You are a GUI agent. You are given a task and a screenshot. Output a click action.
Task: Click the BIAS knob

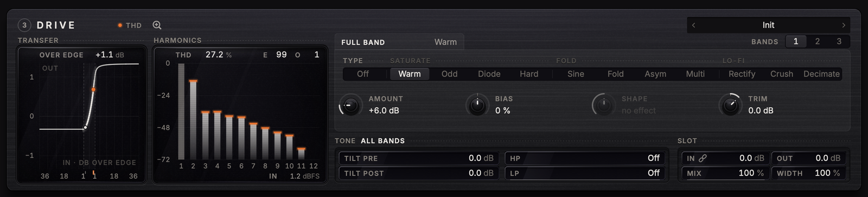[477, 104]
